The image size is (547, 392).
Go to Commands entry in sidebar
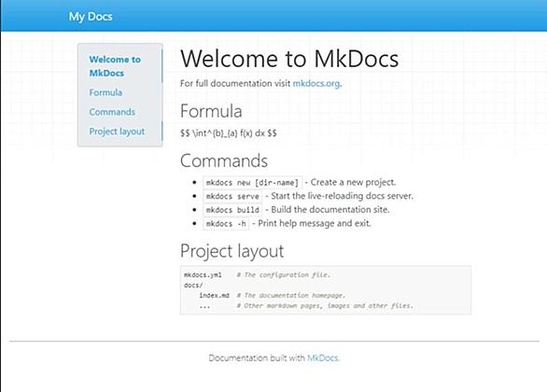(x=112, y=112)
